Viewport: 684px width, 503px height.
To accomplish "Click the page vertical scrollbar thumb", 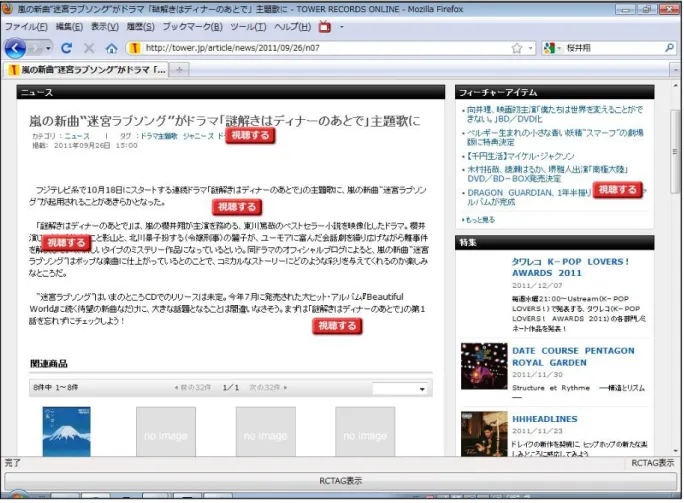I will (x=675, y=151).
